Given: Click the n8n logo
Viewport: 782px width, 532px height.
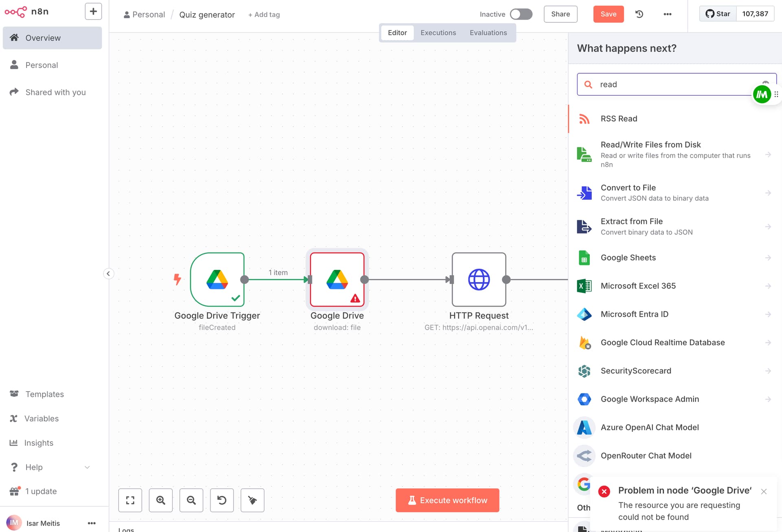Looking at the screenshot, I should (x=26, y=11).
